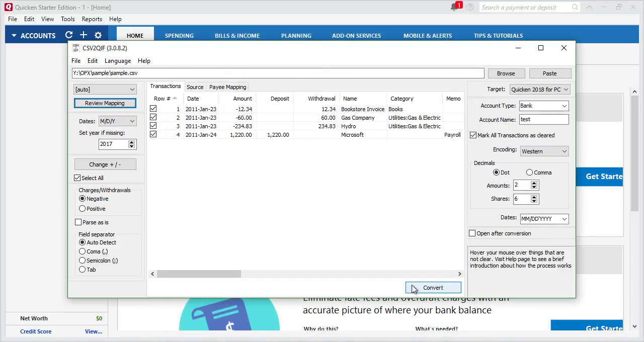This screenshot has width=644, height=342.
Task: Click the Quicken notification bell icon
Action: [x=454, y=7]
